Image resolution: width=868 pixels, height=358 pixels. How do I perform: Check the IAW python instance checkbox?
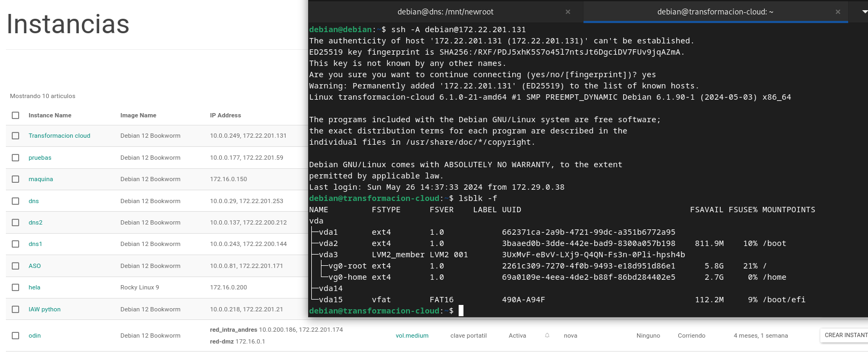click(16, 309)
